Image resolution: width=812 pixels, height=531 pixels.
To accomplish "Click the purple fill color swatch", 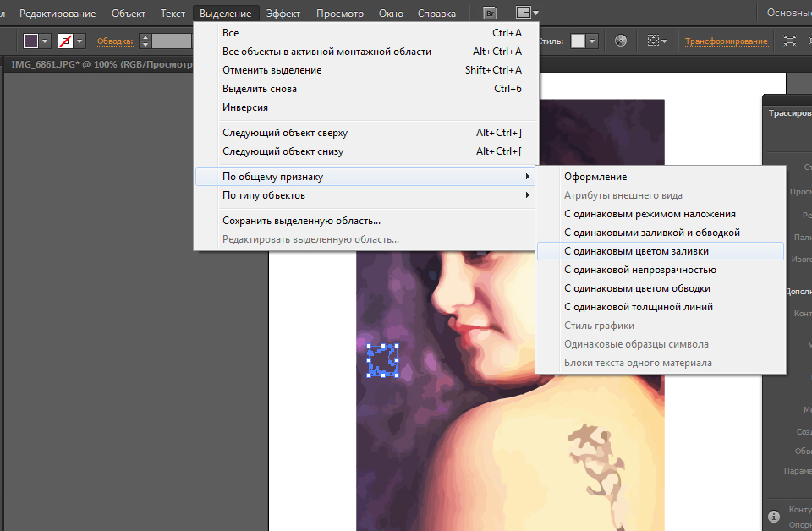I will point(30,41).
